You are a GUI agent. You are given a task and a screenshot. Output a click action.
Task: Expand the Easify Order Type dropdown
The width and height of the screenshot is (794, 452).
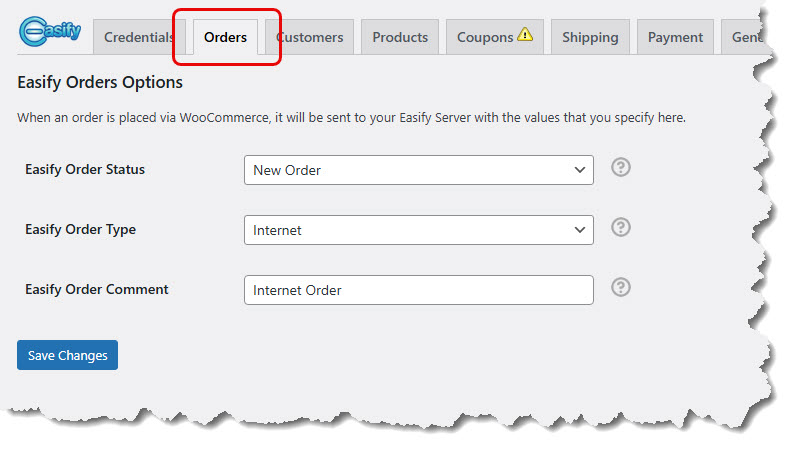coord(418,230)
